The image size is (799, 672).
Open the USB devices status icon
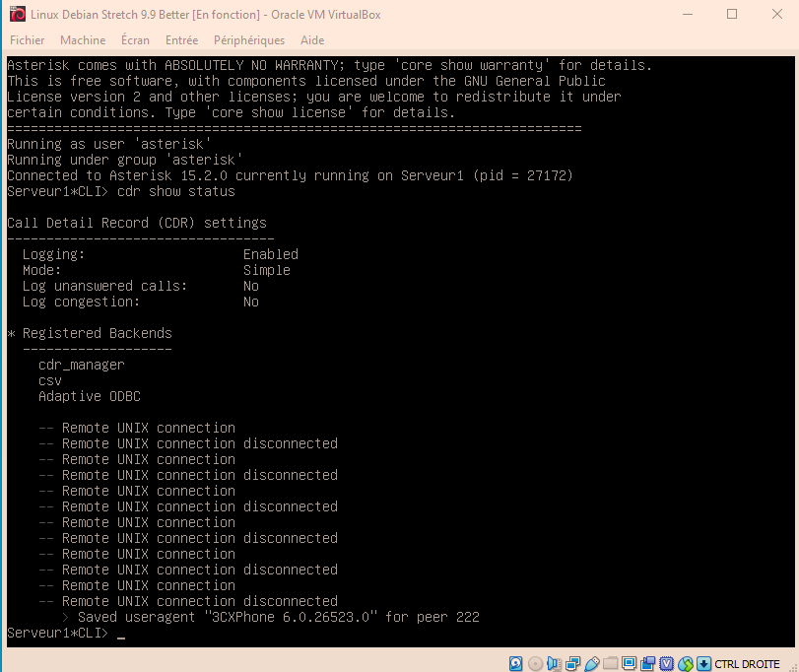(591, 663)
